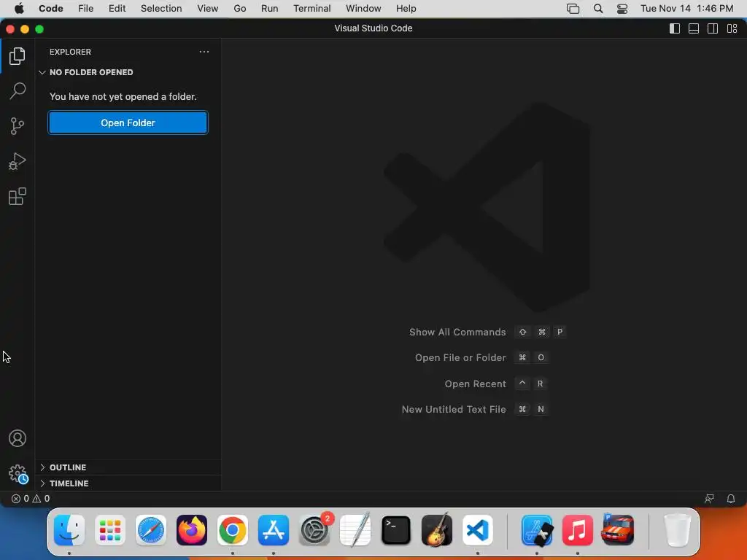Screen dimensions: 747x560
Task: Open Accounts menu icon
Action: point(18,438)
